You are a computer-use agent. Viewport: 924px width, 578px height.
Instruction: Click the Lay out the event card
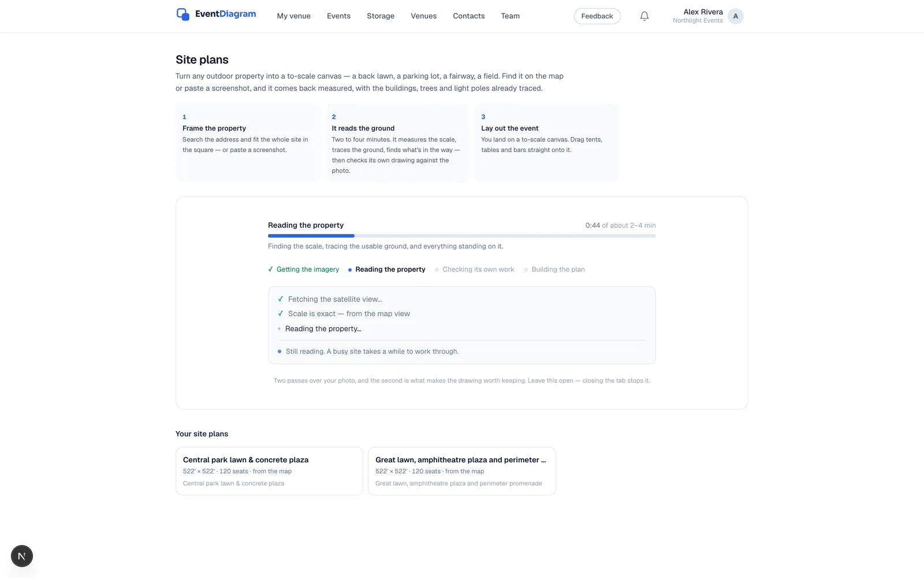546,143
